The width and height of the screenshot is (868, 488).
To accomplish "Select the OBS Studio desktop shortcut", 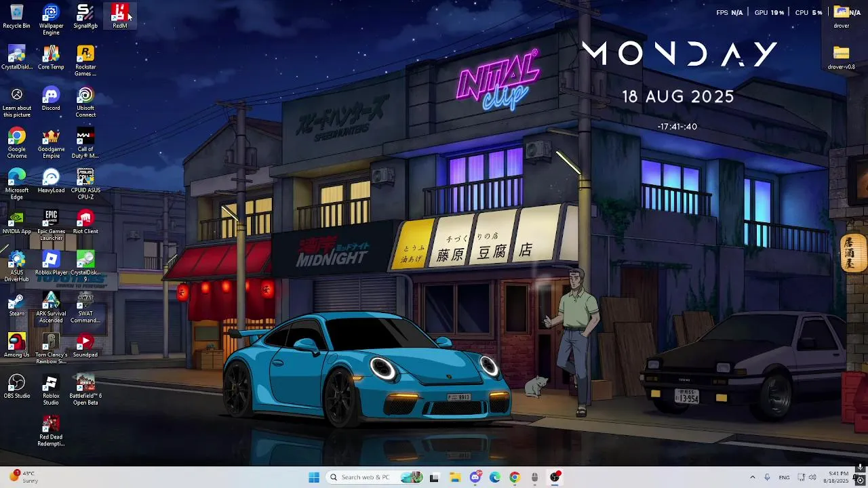I will point(16,387).
